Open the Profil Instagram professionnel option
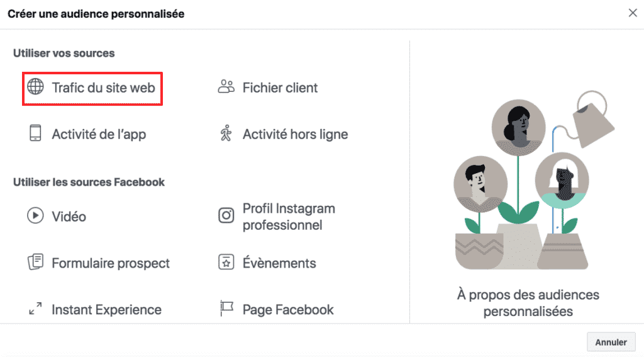 click(x=289, y=217)
